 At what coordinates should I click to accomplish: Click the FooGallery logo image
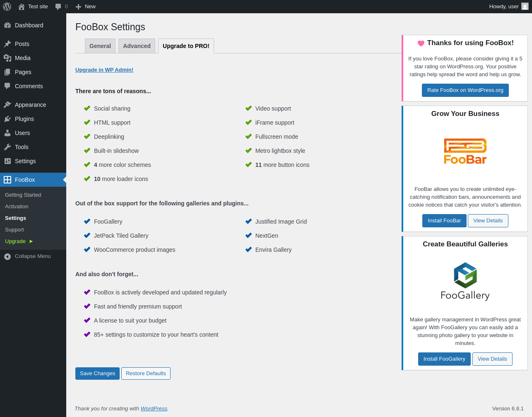465,281
